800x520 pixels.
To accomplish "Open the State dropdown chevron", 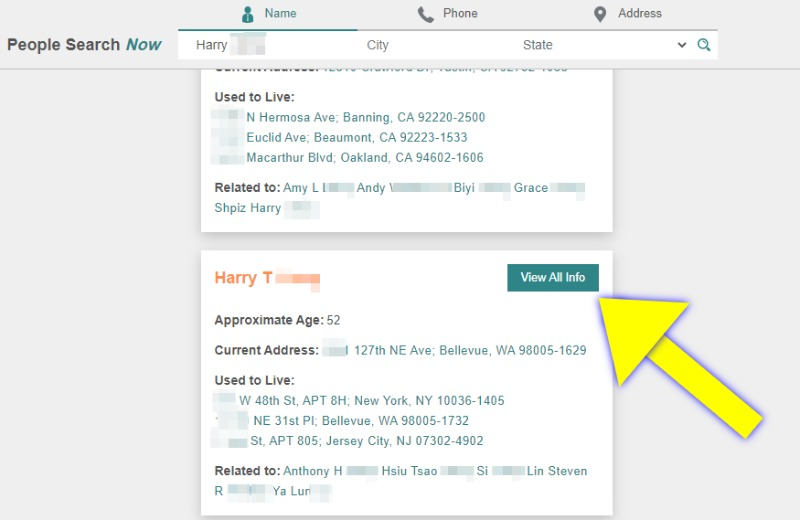I will pyautogui.click(x=682, y=45).
